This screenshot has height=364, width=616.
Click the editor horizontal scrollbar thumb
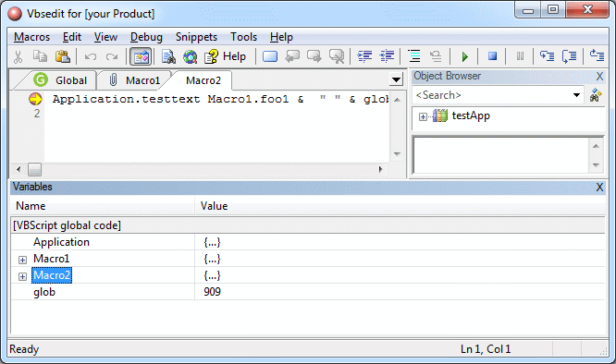coord(34,169)
